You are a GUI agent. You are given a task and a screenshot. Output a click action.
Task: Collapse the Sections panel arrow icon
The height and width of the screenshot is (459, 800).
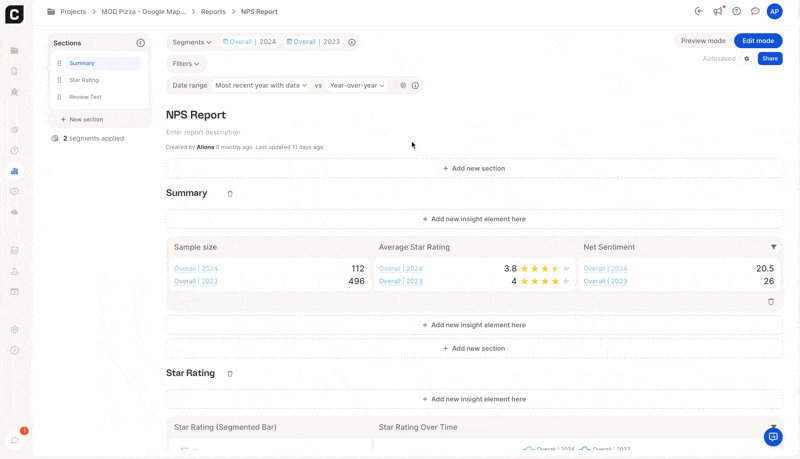coord(140,43)
